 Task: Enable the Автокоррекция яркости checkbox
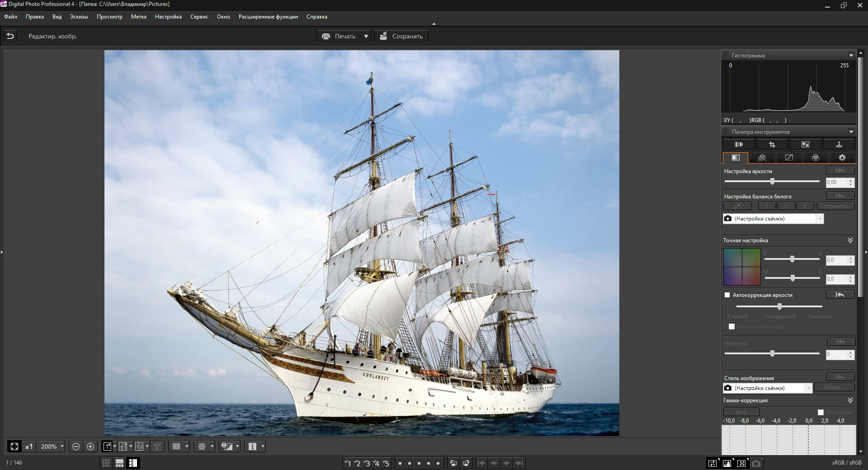[x=727, y=295]
